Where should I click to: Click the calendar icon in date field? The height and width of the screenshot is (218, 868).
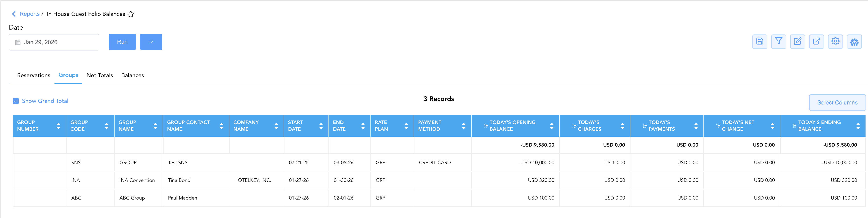pyautogui.click(x=18, y=42)
